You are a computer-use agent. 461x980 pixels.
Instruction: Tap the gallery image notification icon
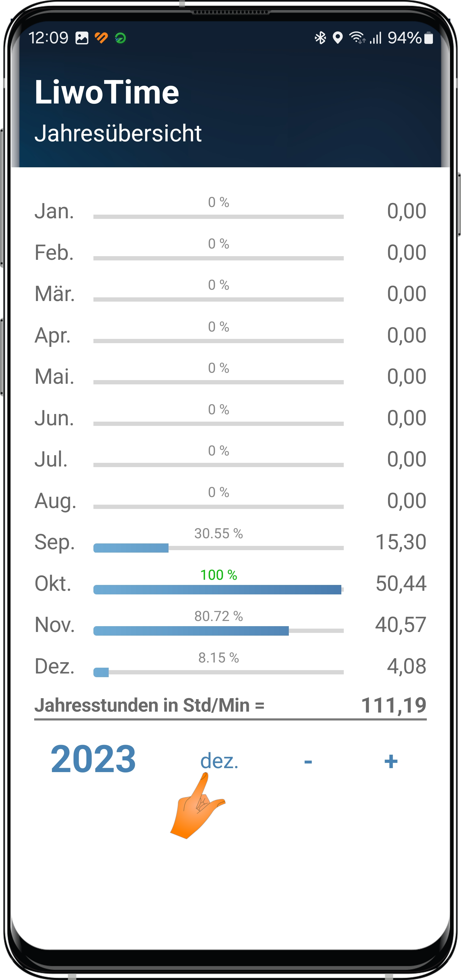82,38
